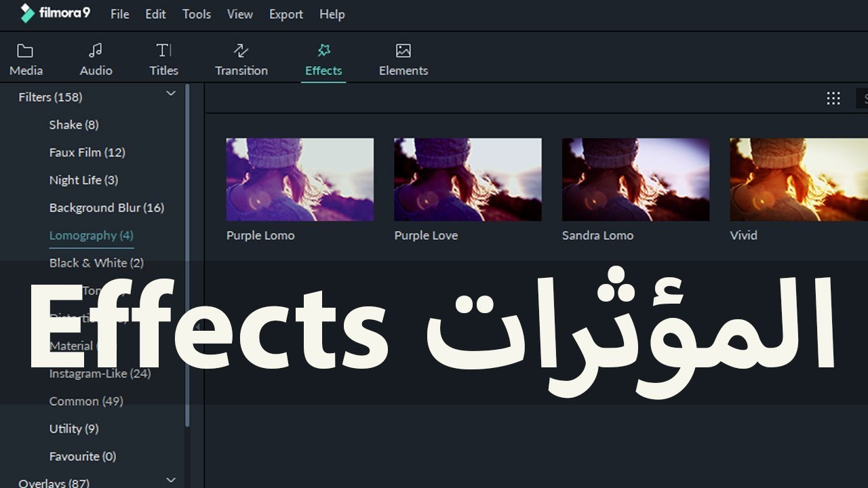Click the Purple Lomo label
The height and width of the screenshot is (488, 868).
pos(260,236)
